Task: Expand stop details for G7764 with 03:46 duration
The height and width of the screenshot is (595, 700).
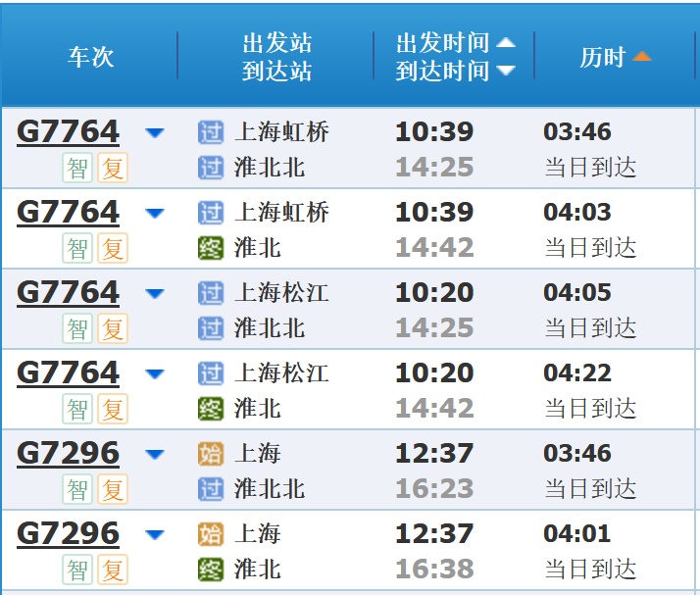Action: click(x=155, y=133)
